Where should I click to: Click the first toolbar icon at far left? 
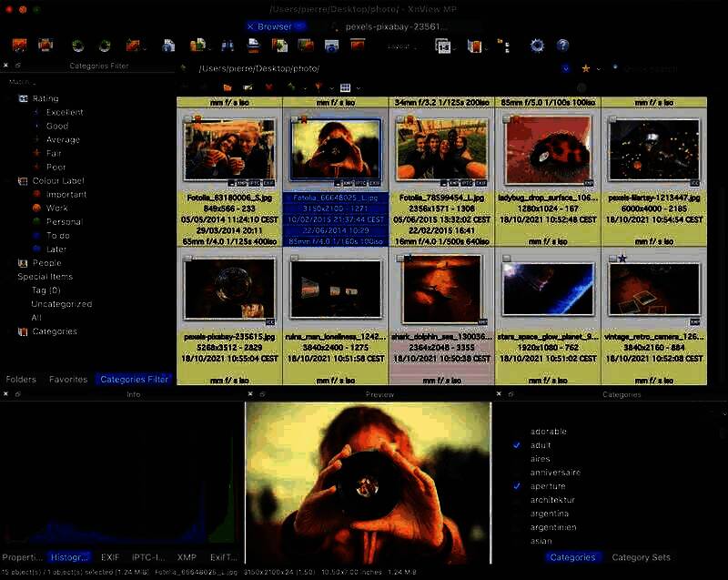19,45
